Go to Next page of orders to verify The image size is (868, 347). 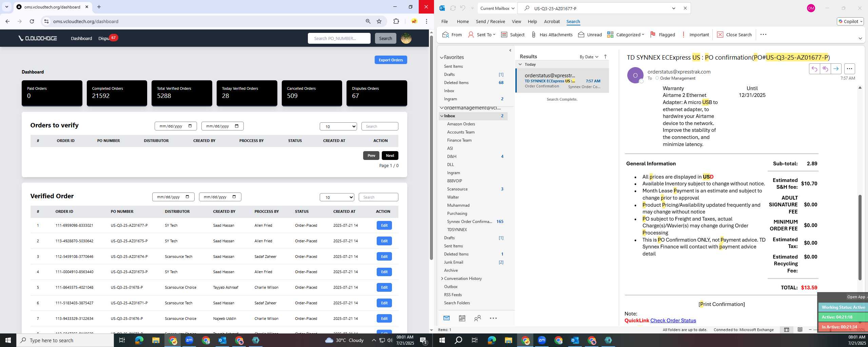pos(390,156)
